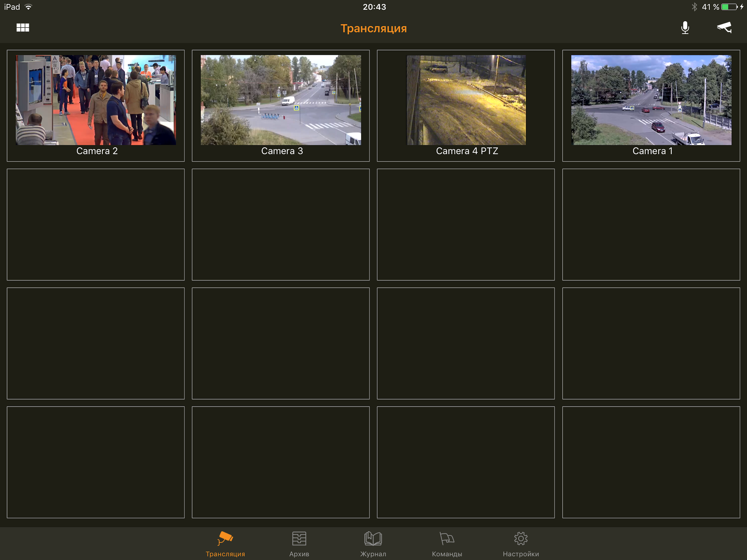Tap the Настройки tab label
Image resolution: width=747 pixels, height=560 pixels.
[x=521, y=554]
